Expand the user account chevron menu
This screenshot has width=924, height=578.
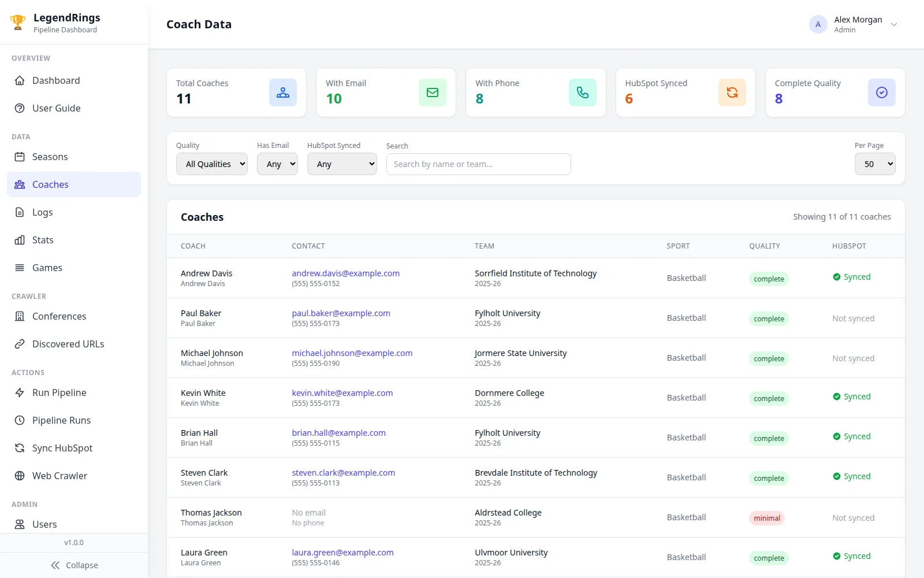coord(894,24)
